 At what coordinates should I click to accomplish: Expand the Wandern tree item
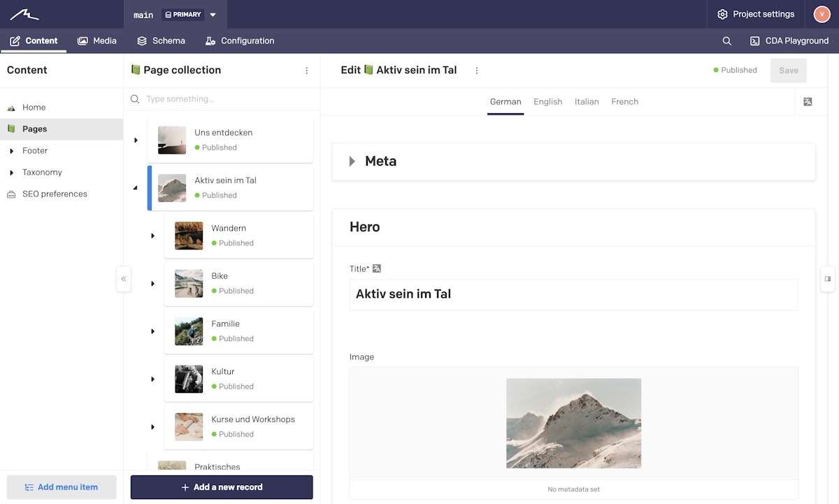[152, 236]
